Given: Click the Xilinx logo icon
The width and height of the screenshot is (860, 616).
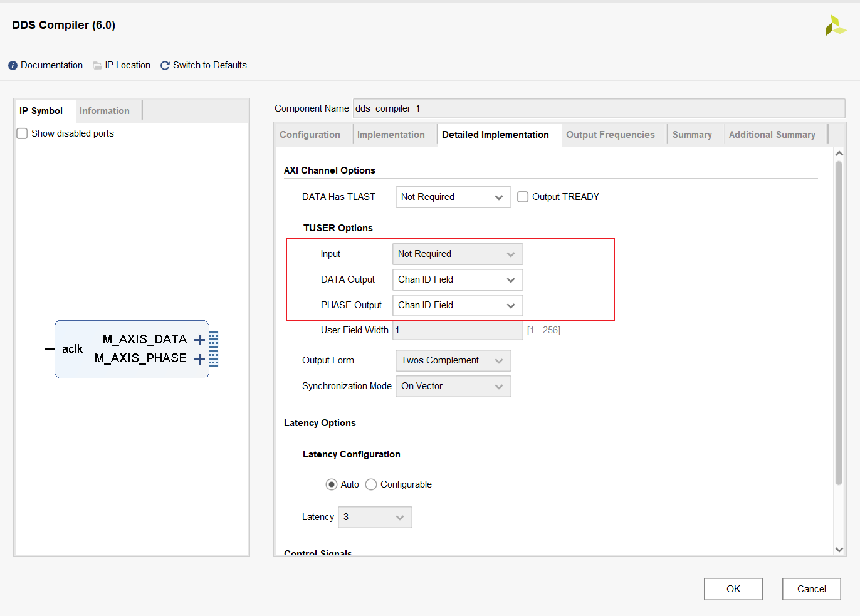Looking at the screenshot, I should (x=835, y=26).
